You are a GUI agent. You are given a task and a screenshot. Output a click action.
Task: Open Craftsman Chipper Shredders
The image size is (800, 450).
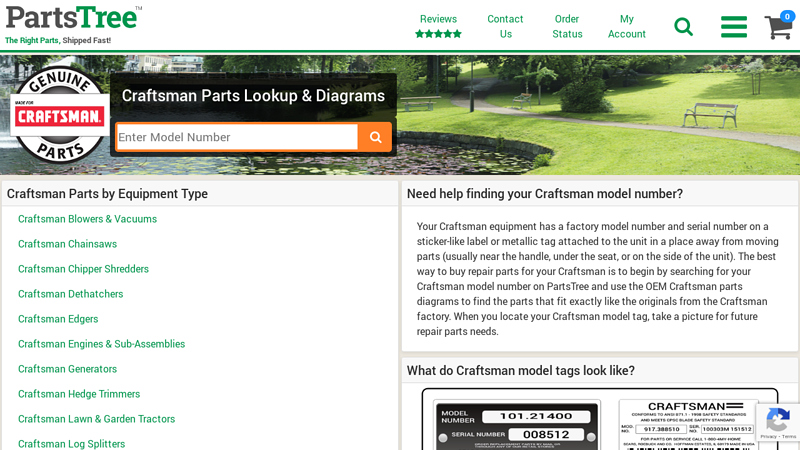(x=83, y=269)
